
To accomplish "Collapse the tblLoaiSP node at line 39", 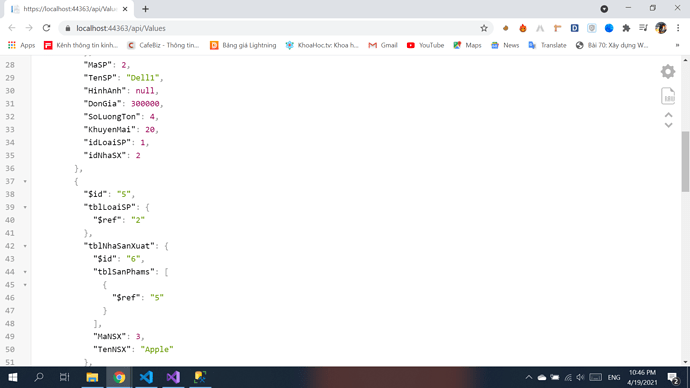I will (x=25, y=207).
